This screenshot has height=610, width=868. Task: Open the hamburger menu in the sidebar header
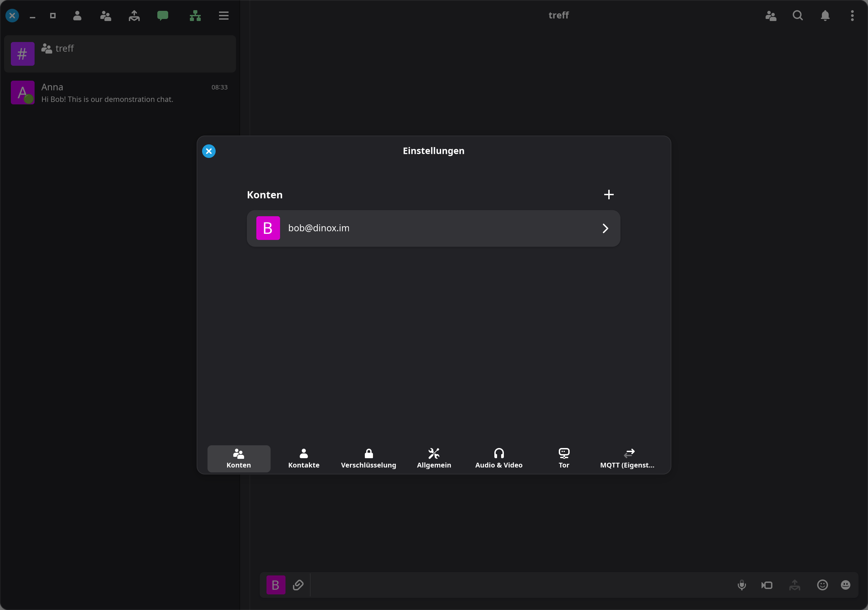pos(224,16)
